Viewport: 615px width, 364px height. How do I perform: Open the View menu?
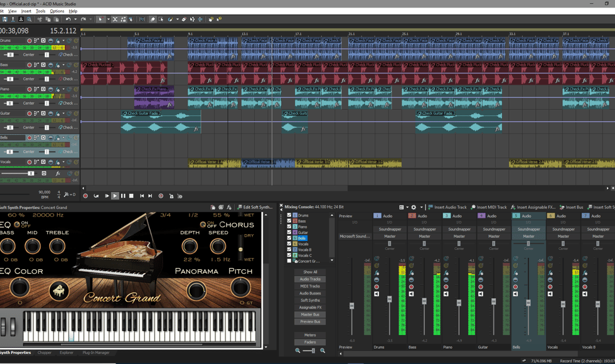(x=13, y=11)
